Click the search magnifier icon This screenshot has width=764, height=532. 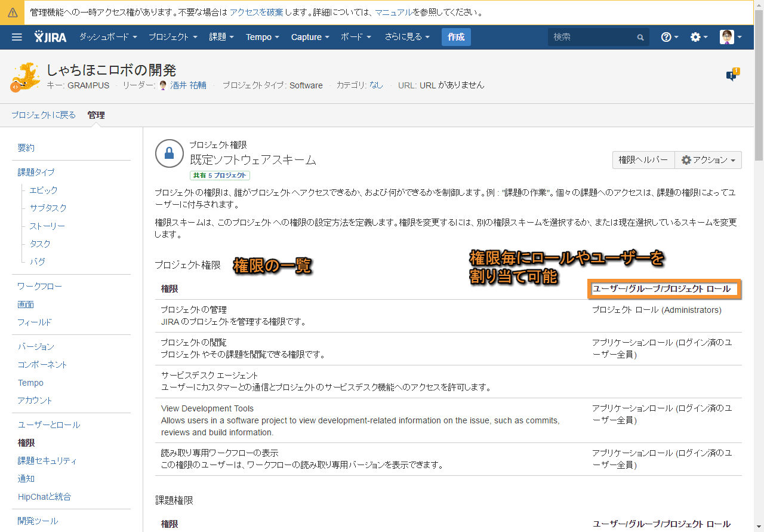(x=640, y=38)
